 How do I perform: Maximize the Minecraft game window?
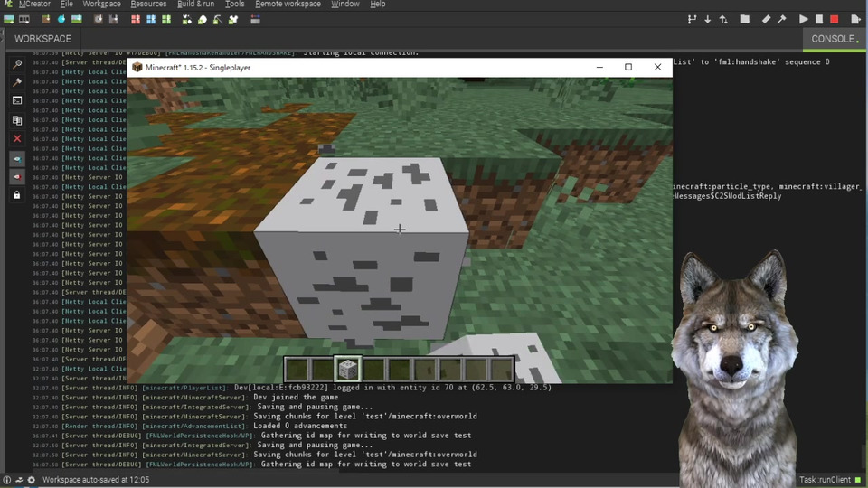[x=628, y=67]
